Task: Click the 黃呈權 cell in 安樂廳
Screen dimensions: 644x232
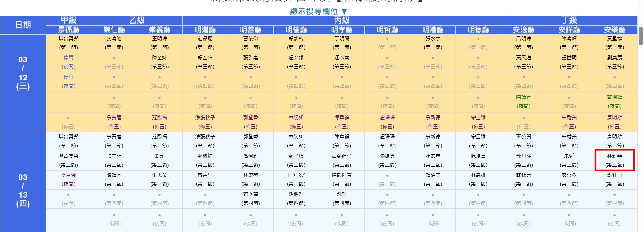Action: (x=614, y=43)
